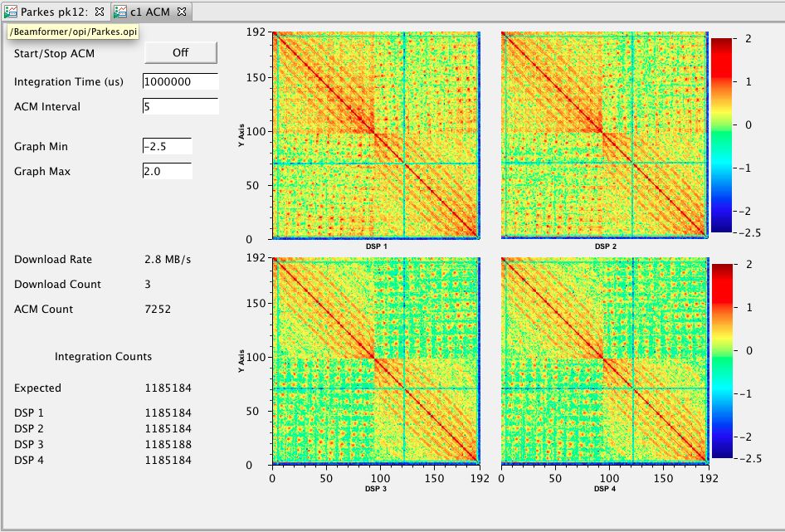This screenshot has height=532, width=785.
Task: Click the ACM Interval input field
Action: (180, 106)
